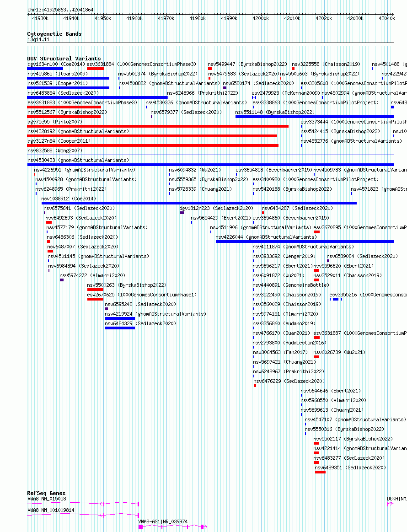Select nsv4547107 gnomAD variant label
Screen dimensions: 407x532
(355, 419)
